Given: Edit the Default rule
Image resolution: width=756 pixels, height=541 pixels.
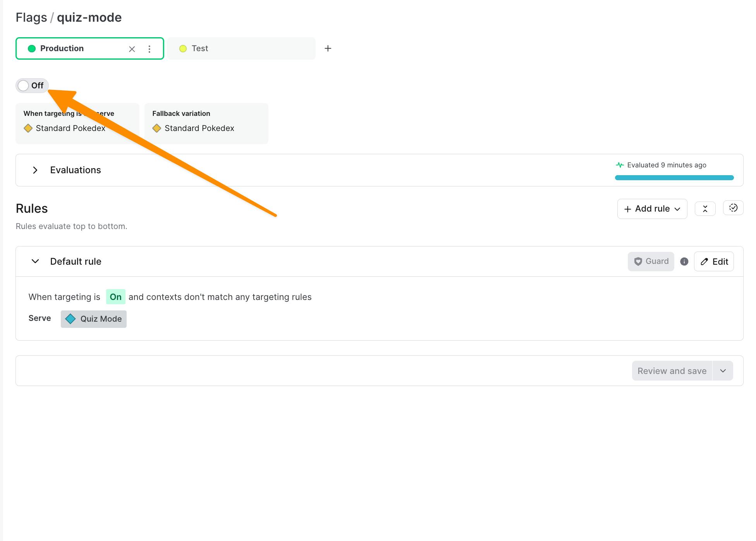Looking at the screenshot, I should 713,262.
